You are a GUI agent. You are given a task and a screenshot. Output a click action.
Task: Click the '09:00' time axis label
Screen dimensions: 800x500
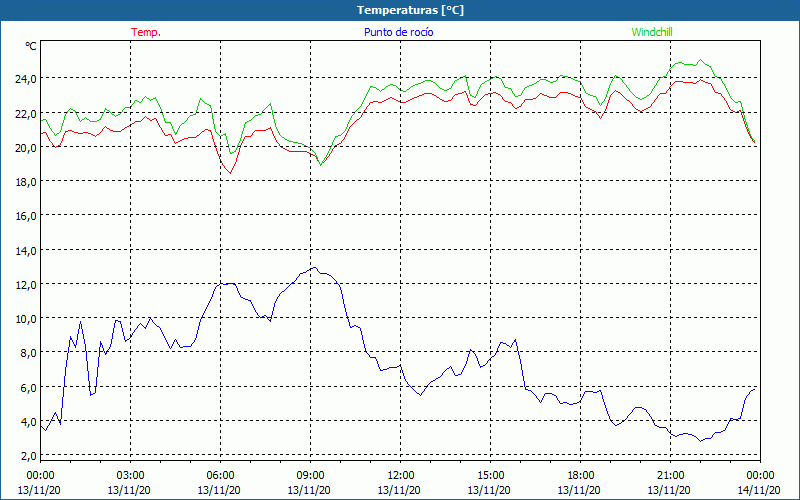click(x=310, y=476)
